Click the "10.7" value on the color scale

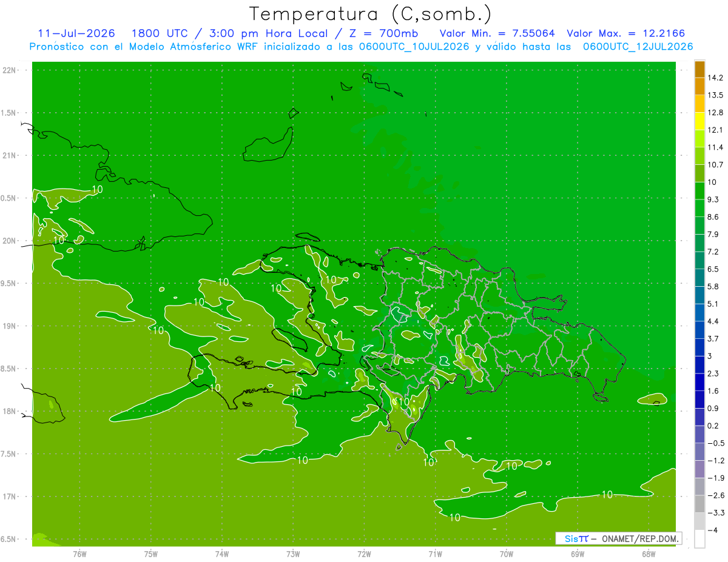coord(715,165)
